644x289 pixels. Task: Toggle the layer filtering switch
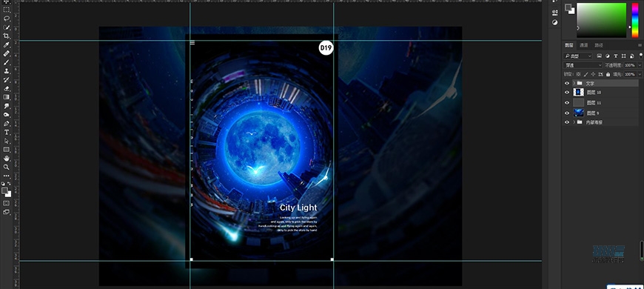tap(641, 55)
